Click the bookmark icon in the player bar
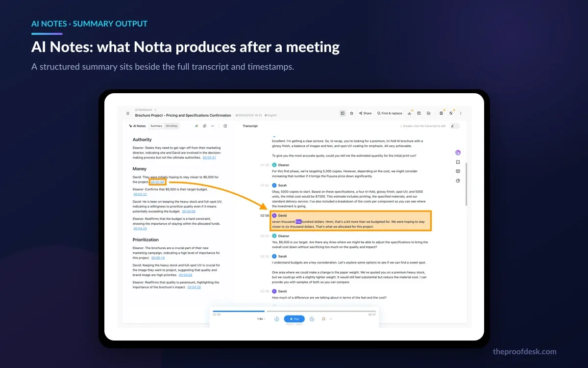This screenshot has height=368, width=588. pyautogui.click(x=323, y=319)
